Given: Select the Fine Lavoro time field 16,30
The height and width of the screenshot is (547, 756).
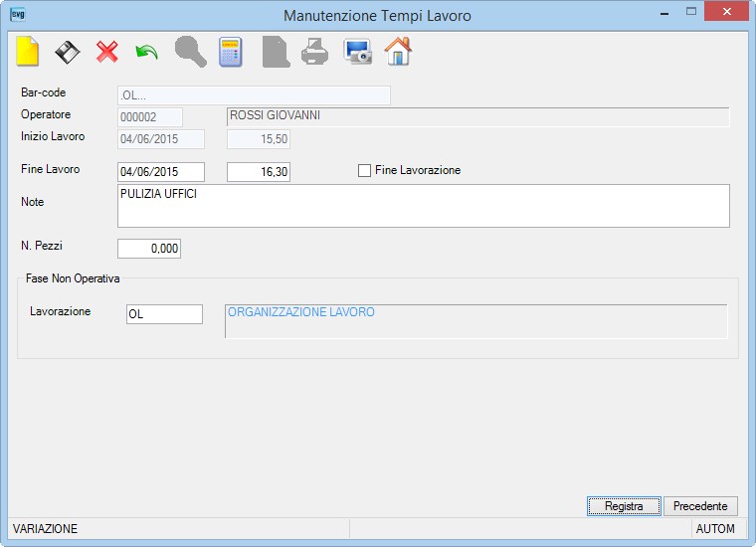Looking at the screenshot, I should (x=259, y=172).
